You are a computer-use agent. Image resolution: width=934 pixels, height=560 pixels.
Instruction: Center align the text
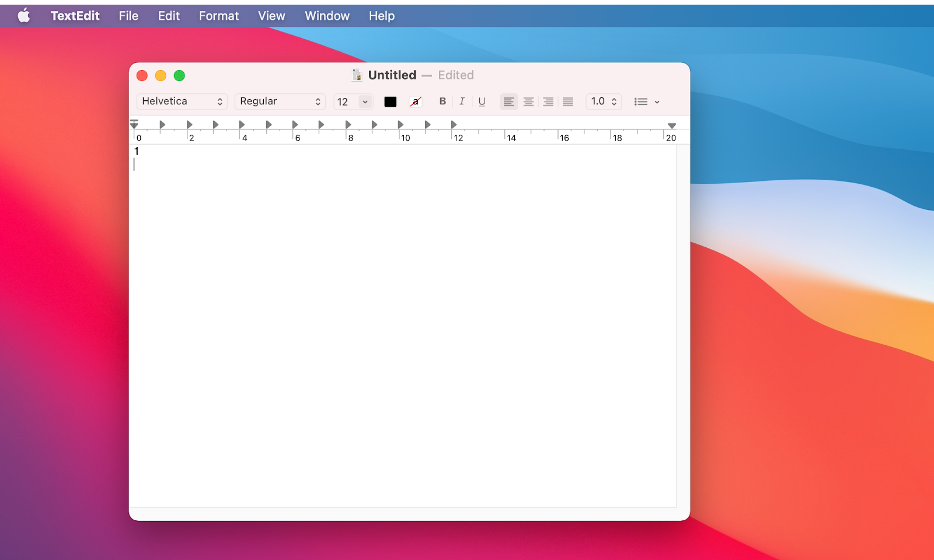coord(528,101)
